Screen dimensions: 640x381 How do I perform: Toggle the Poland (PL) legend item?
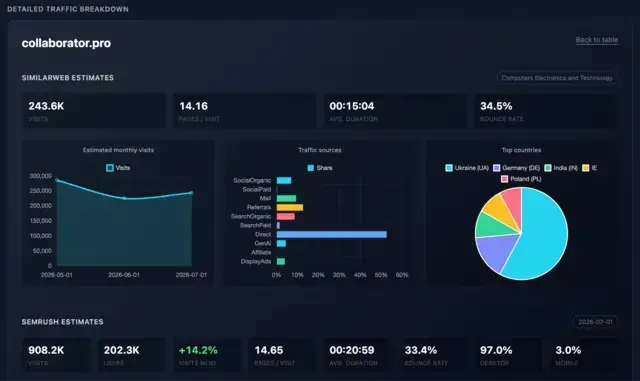[521, 179]
